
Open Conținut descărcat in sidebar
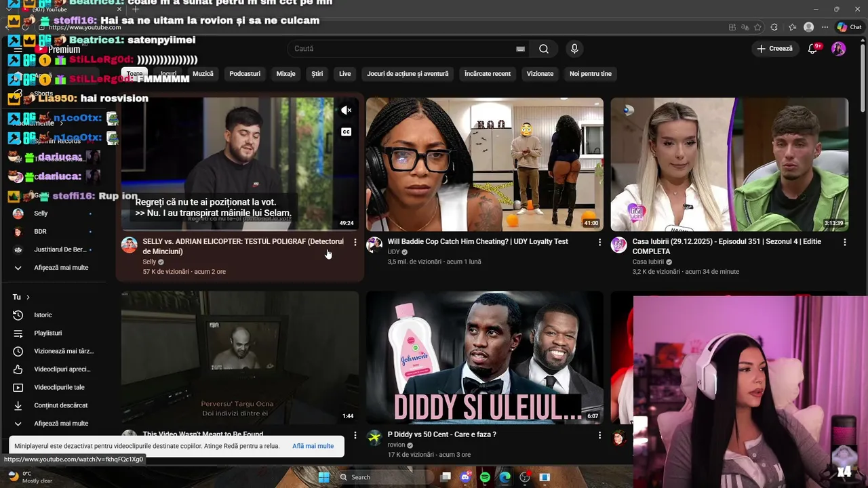(x=52, y=405)
